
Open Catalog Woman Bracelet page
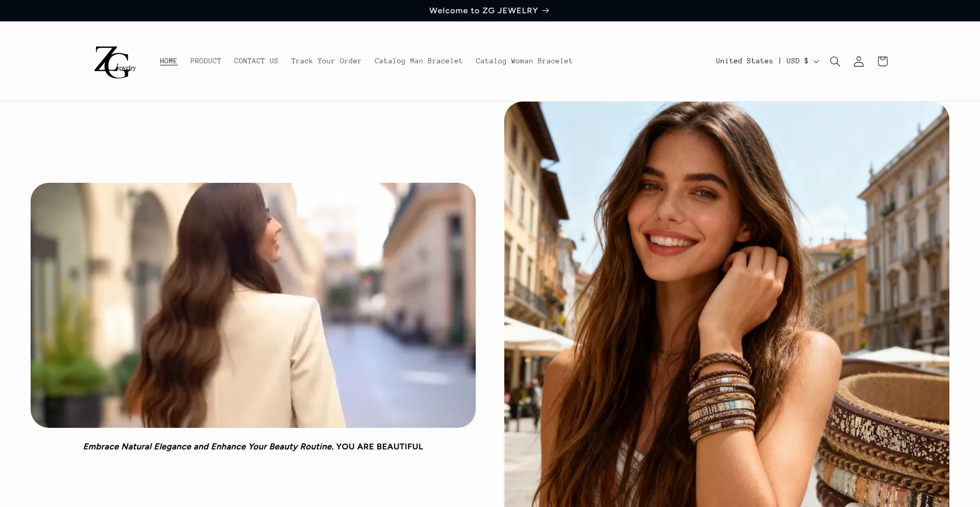524,61
